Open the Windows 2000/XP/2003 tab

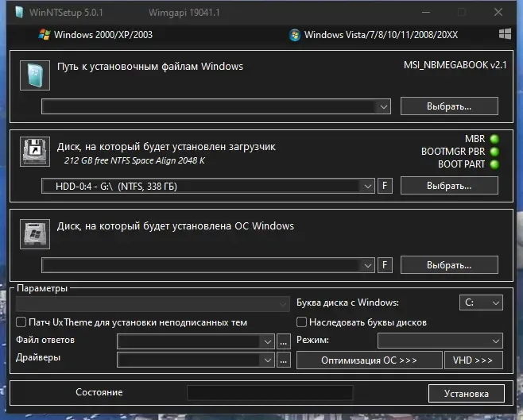point(95,35)
